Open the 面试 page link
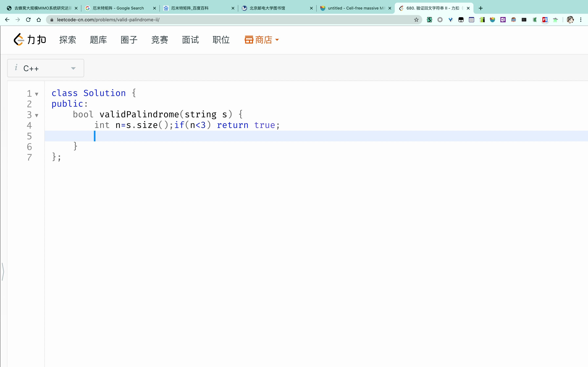Image resolution: width=588 pixels, height=367 pixels. point(190,39)
